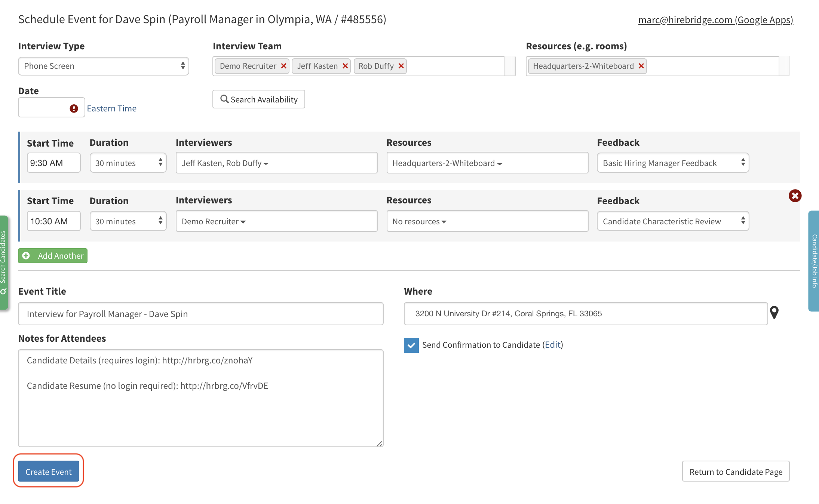The height and width of the screenshot is (504, 819).
Task: Delete the second interview row
Action: [x=795, y=196]
